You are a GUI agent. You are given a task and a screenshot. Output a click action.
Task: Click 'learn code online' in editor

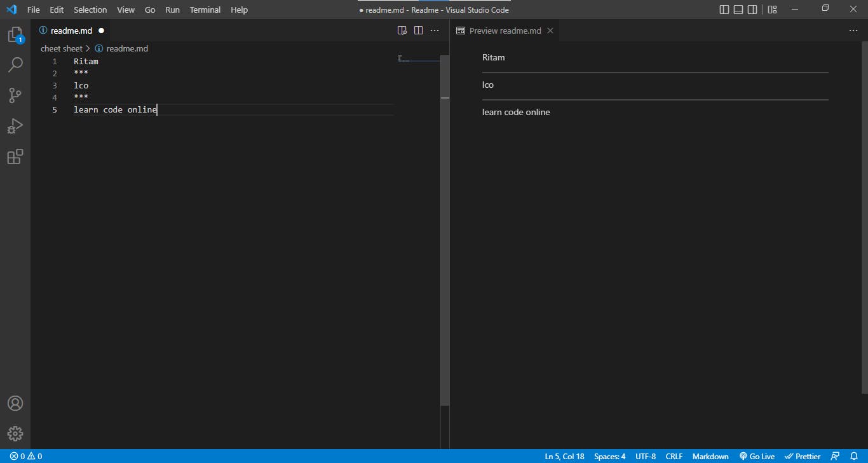(115, 110)
